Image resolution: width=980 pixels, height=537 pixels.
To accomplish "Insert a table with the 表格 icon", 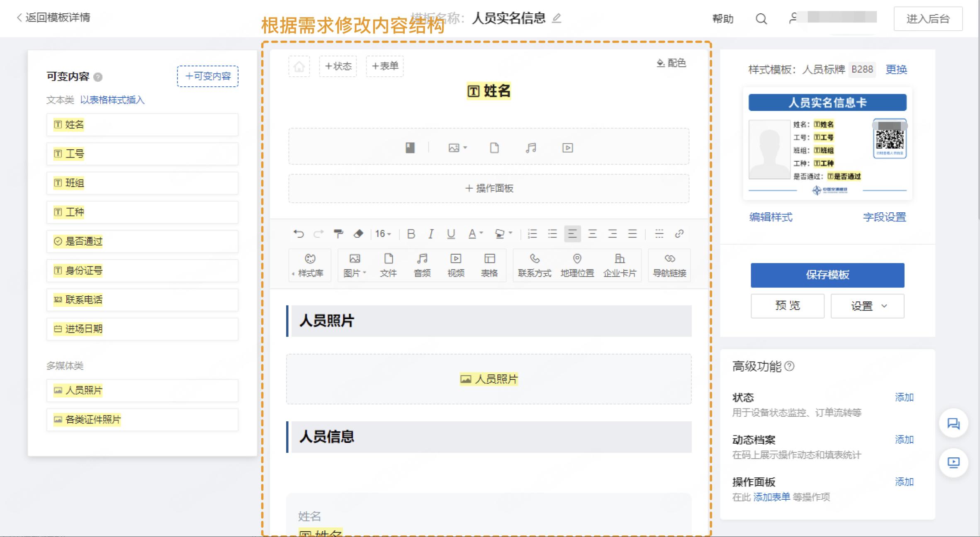I will point(490,265).
